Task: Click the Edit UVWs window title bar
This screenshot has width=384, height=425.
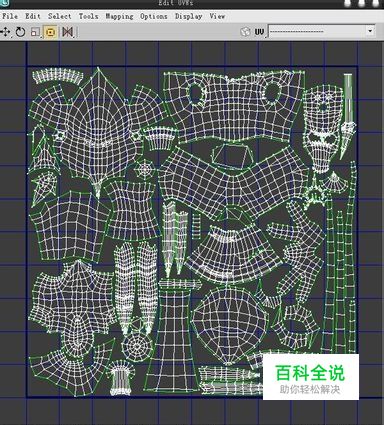Action: tap(192, 4)
